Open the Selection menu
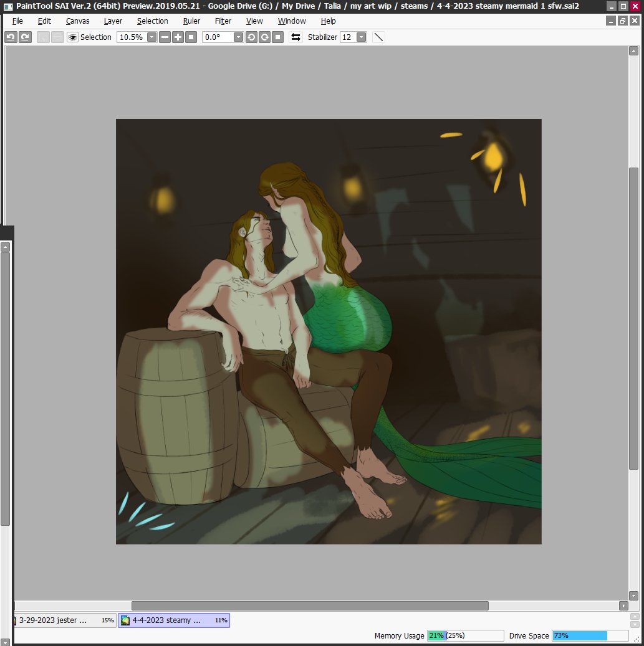Viewport: 644px width, 646px height. (x=153, y=21)
